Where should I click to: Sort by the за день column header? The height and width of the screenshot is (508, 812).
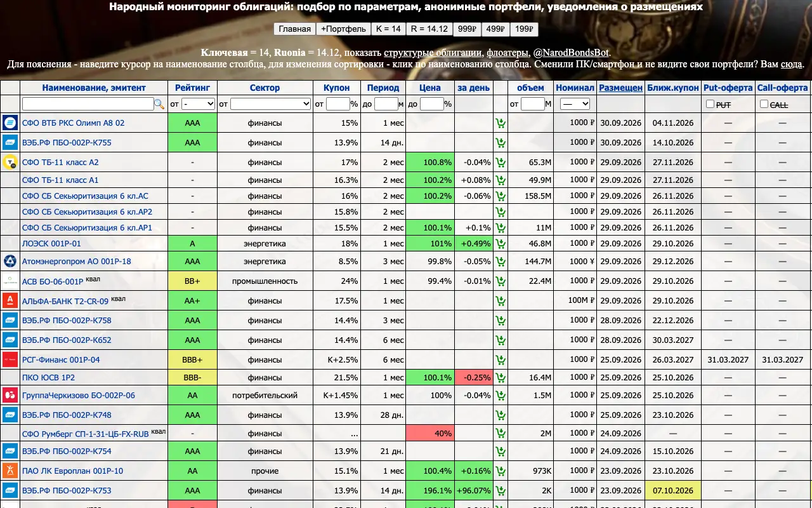[473, 88]
